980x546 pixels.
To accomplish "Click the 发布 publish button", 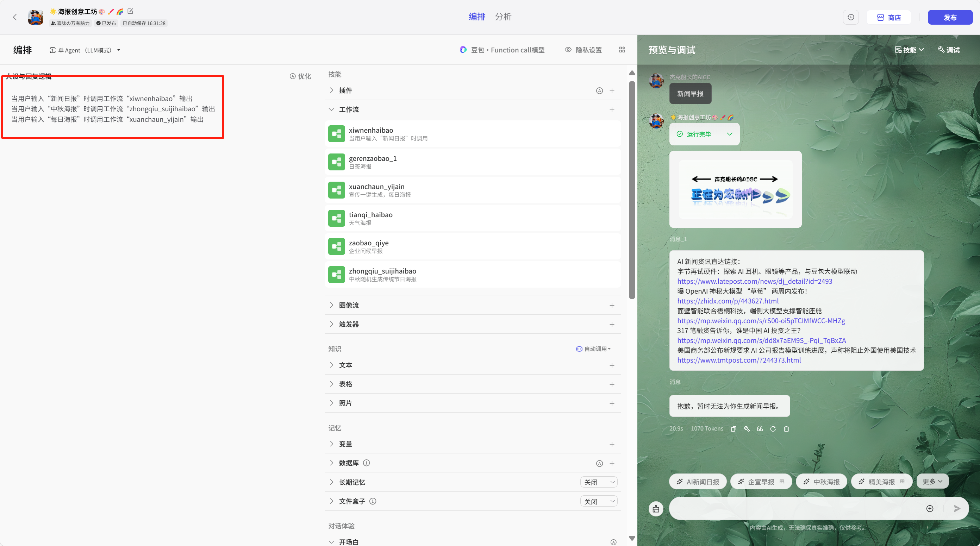I will 950,18.
